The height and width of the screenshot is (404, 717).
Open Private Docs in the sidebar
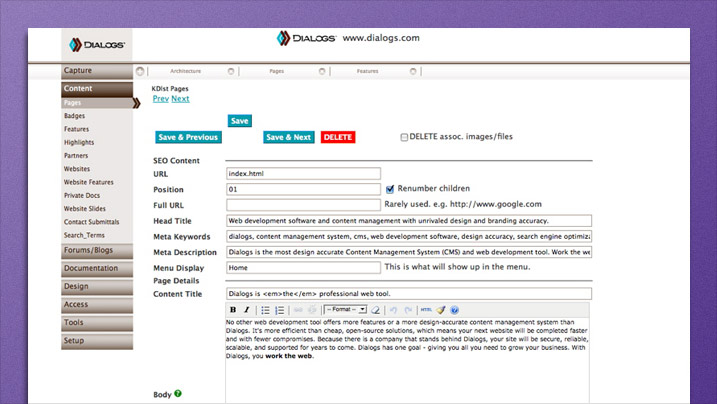(82, 196)
